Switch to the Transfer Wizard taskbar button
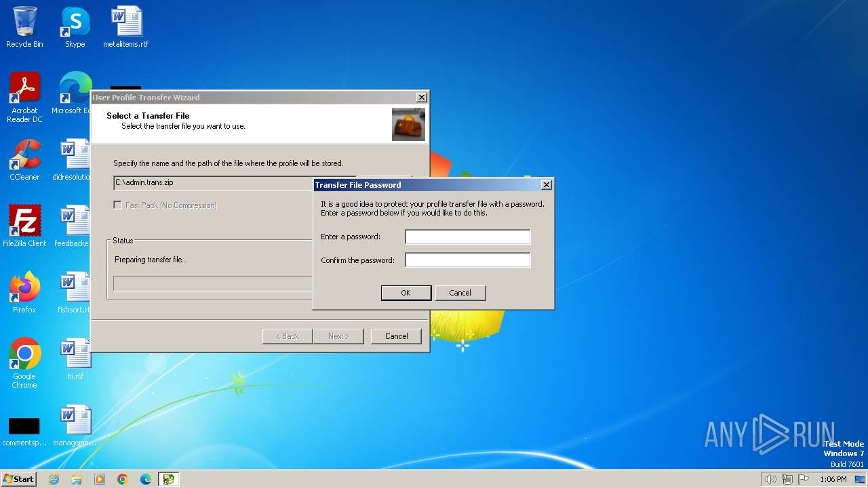 tap(168, 479)
